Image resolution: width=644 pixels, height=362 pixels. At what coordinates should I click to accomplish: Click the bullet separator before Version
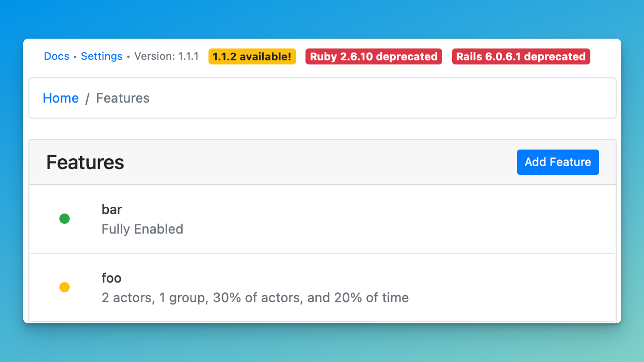click(x=128, y=57)
